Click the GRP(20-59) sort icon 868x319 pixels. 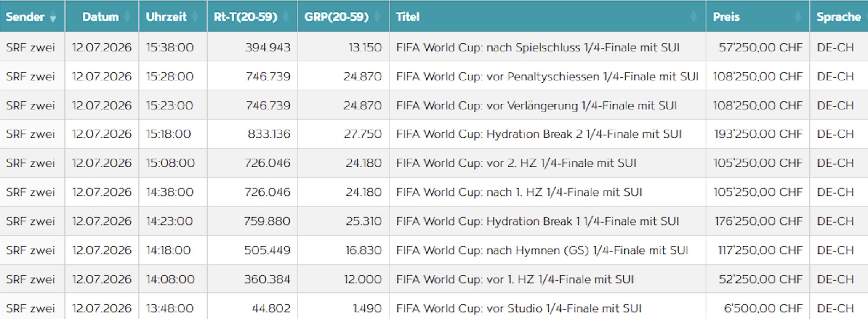coord(377,17)
